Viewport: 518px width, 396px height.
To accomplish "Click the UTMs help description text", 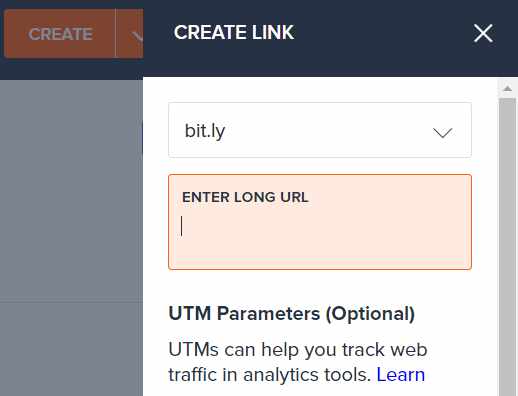I will (298, 362).
